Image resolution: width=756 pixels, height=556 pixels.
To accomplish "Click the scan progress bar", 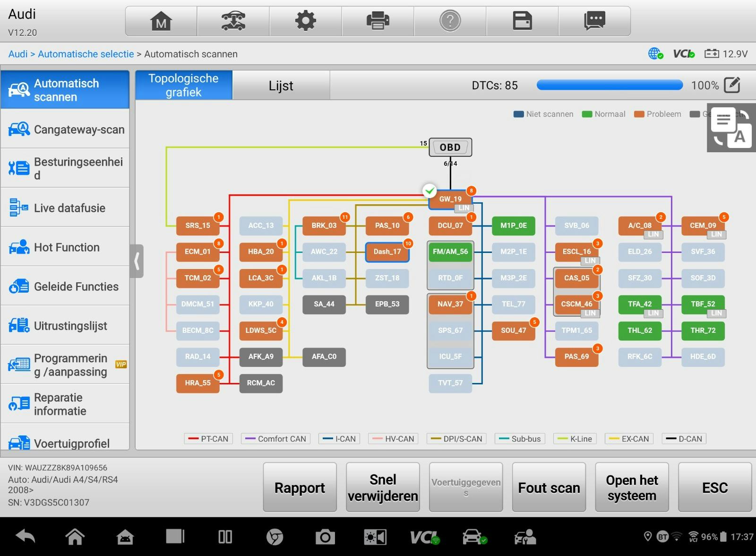I will tap(610, 85).
